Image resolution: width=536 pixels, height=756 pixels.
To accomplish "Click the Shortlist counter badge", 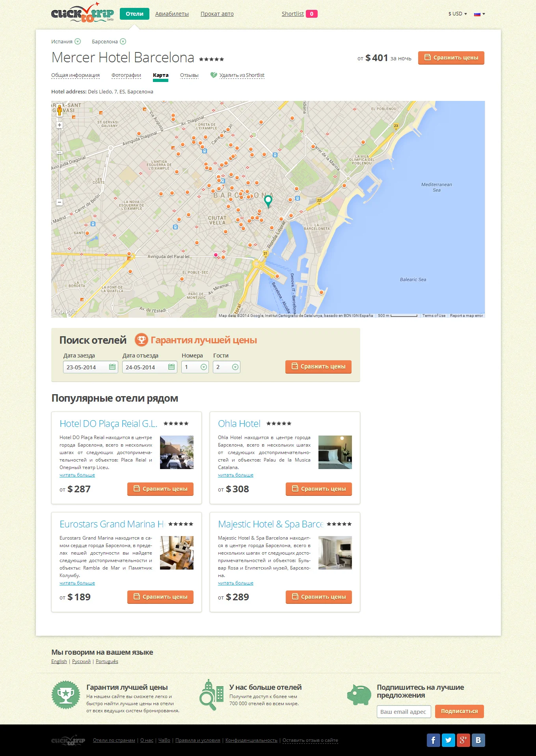I will pos(312,14).
